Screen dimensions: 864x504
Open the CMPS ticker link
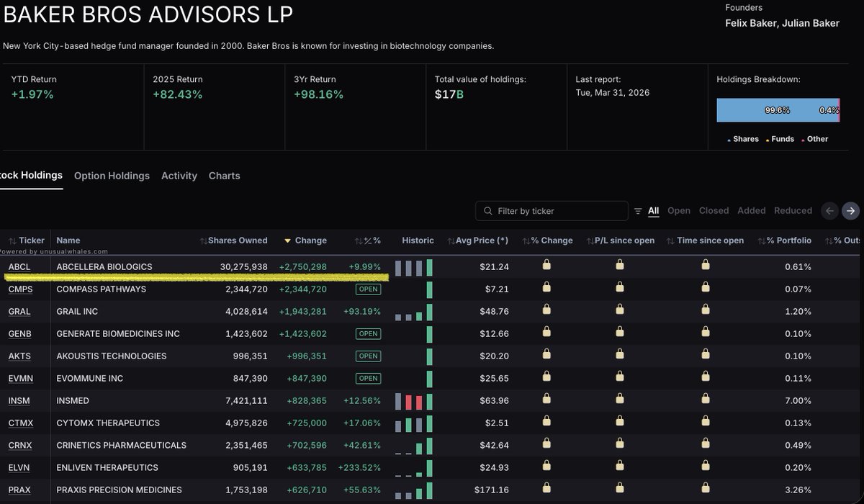(x=19, y=289)
